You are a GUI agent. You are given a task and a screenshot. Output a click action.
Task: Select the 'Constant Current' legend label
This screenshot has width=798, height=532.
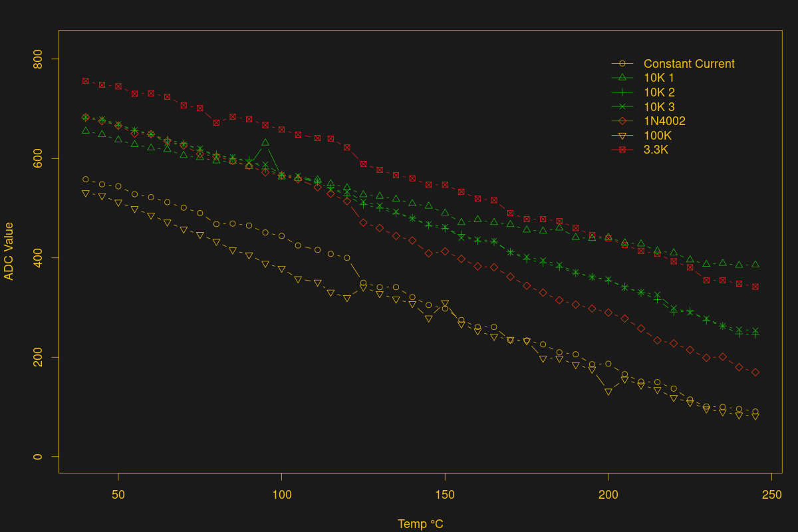pos(689,64)
